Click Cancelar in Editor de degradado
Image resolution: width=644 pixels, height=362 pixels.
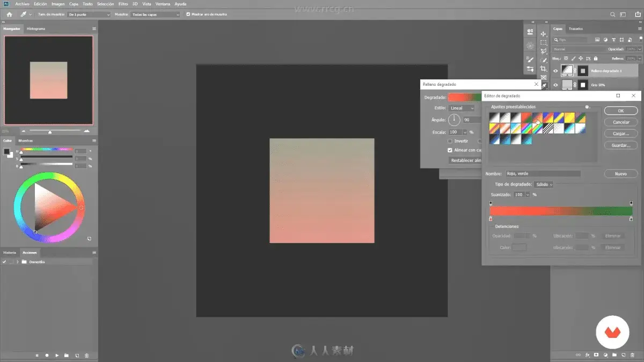pyautogui.click(x=620, y=122)
